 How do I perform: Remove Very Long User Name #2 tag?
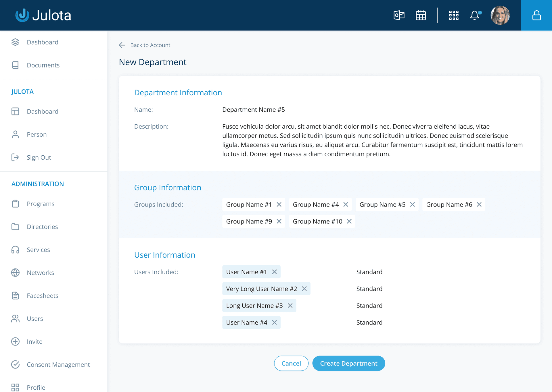(x=304, y=289)
